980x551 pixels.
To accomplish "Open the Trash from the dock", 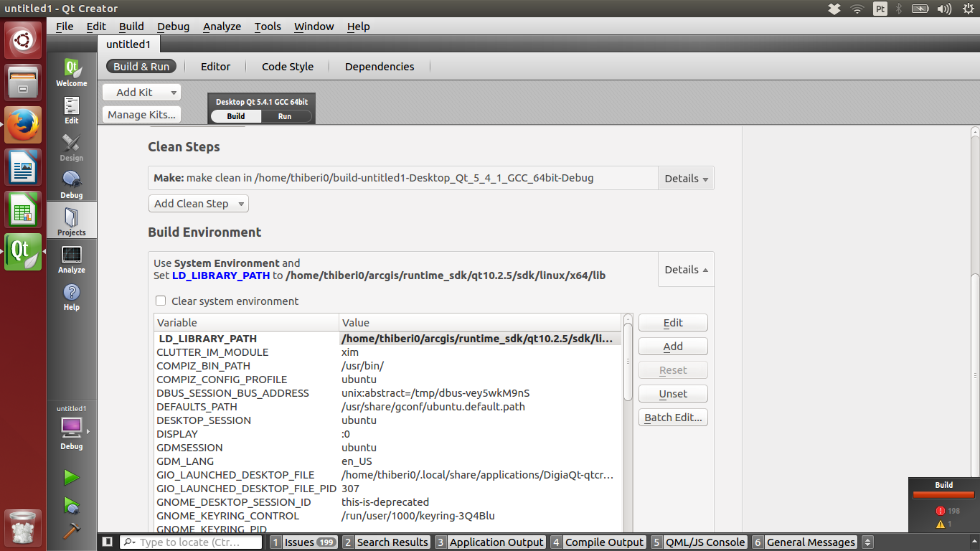I will point(23,527).
